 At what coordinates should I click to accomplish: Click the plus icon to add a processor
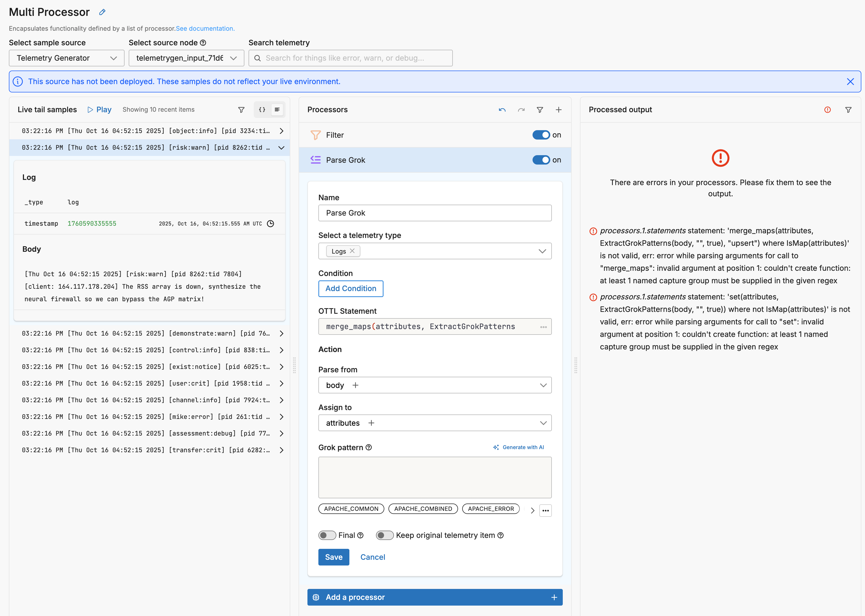[559, 110]
